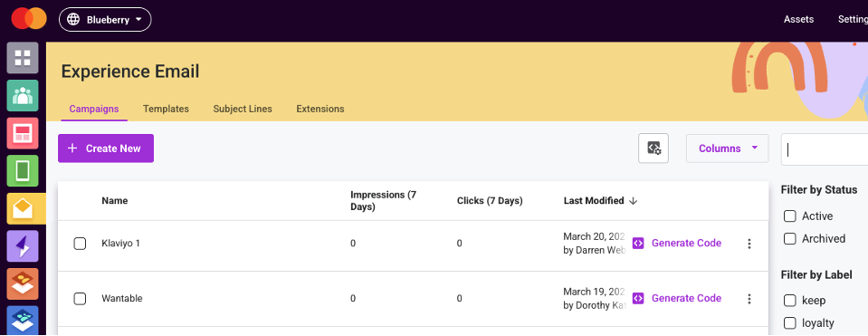Select the green mobile phone sidebar icon
Image resolution: width=868 pixels, height=336 pixels.
point(23,170)
